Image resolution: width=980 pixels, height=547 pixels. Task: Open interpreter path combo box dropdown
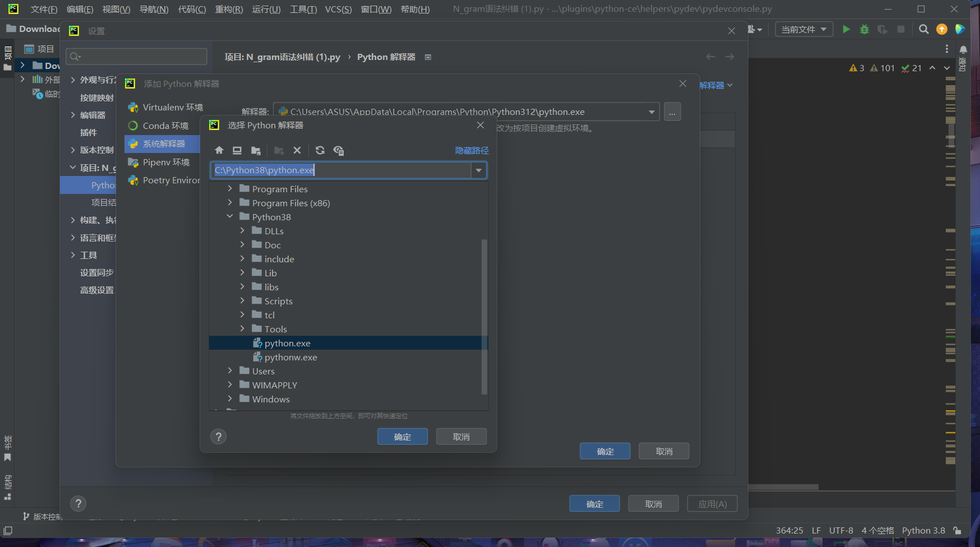(x=651, y=112)
